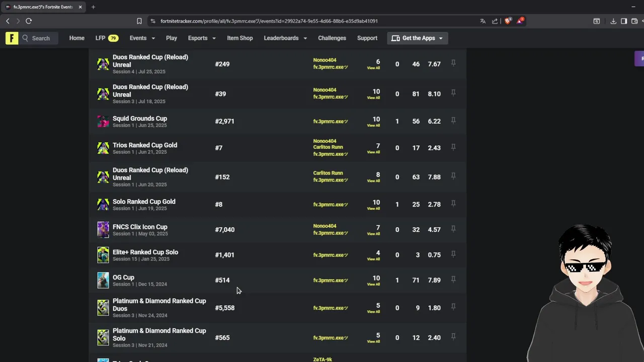Toggle the browser sidebar panel icon
This screenshot has height=362, width=644.
[624, 21]
